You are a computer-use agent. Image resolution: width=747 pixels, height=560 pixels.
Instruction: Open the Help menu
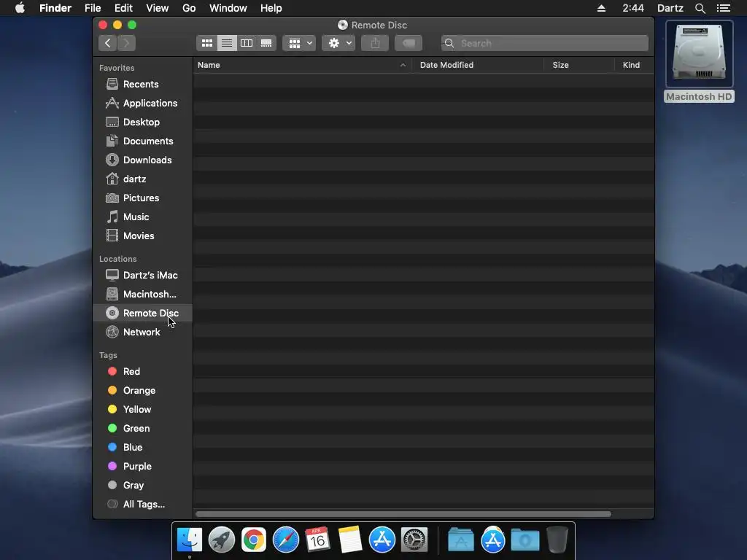coord(271,8)
